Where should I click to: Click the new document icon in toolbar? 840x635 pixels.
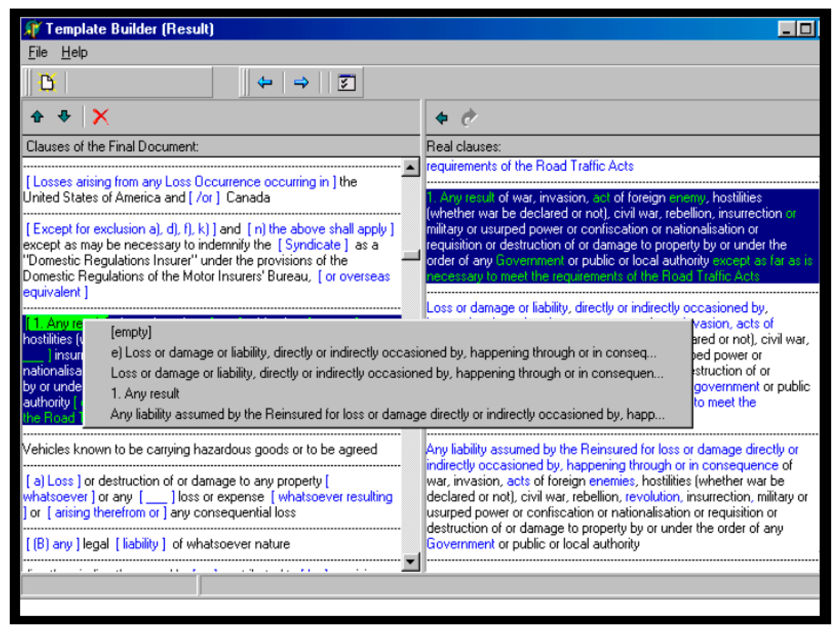pos(47,82)
